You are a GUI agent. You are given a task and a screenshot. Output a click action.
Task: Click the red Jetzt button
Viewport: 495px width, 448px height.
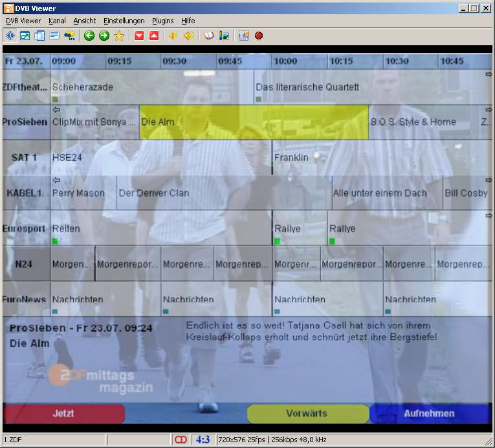(x=65, y=414)
